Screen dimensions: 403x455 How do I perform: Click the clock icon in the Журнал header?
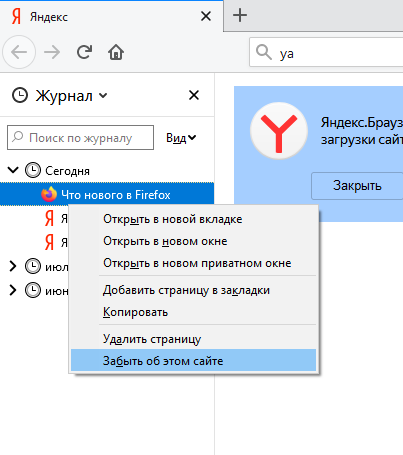(20, 95)
